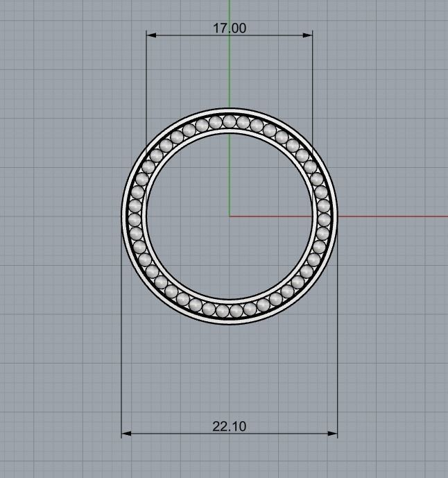Pick the pearl at the ring's very top
This screenshot has height=478, width=448.
pos(230,121)
